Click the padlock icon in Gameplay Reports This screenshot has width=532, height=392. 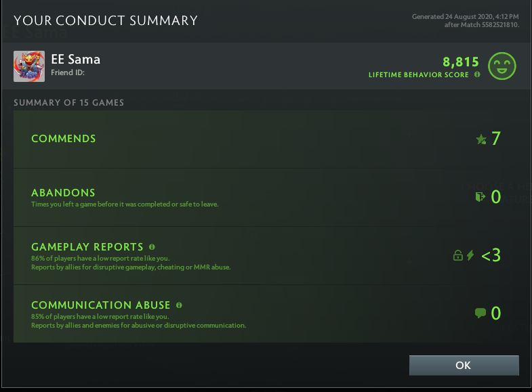tap(458, 255)
